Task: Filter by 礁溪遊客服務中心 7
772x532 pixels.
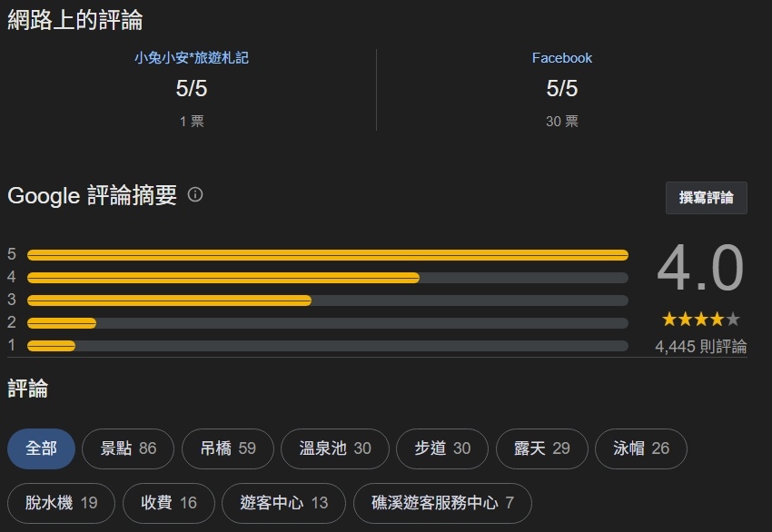Action: click(442, 503)
